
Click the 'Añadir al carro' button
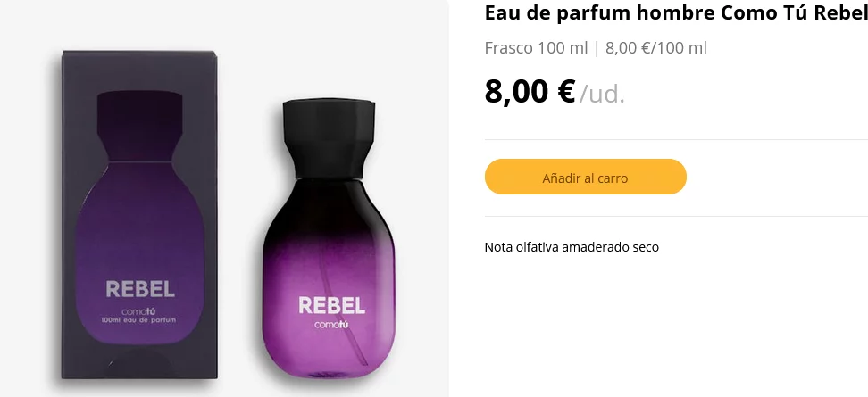585,177
